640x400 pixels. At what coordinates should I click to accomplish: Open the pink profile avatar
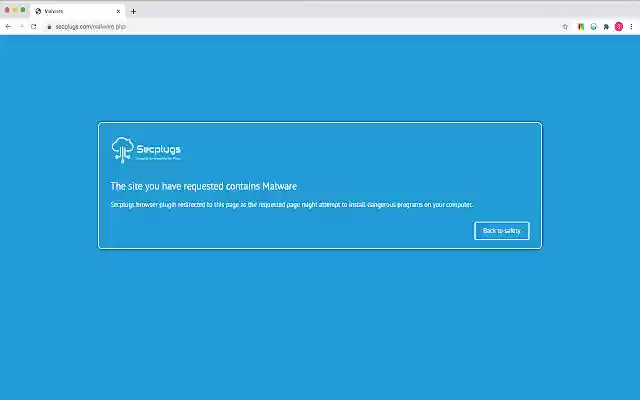click(x=619, y=27)
